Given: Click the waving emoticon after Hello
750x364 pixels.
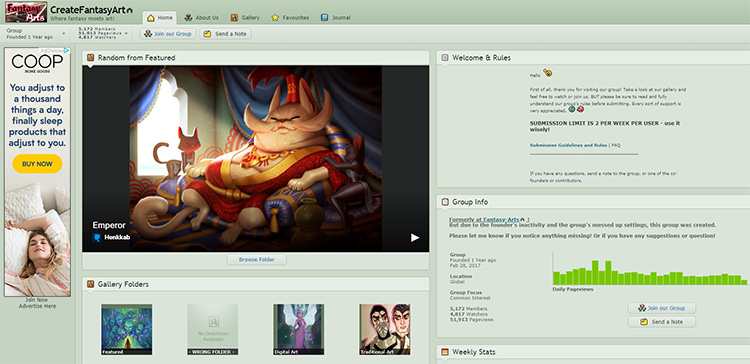Looking at the screenshot, I should [548, 73].
